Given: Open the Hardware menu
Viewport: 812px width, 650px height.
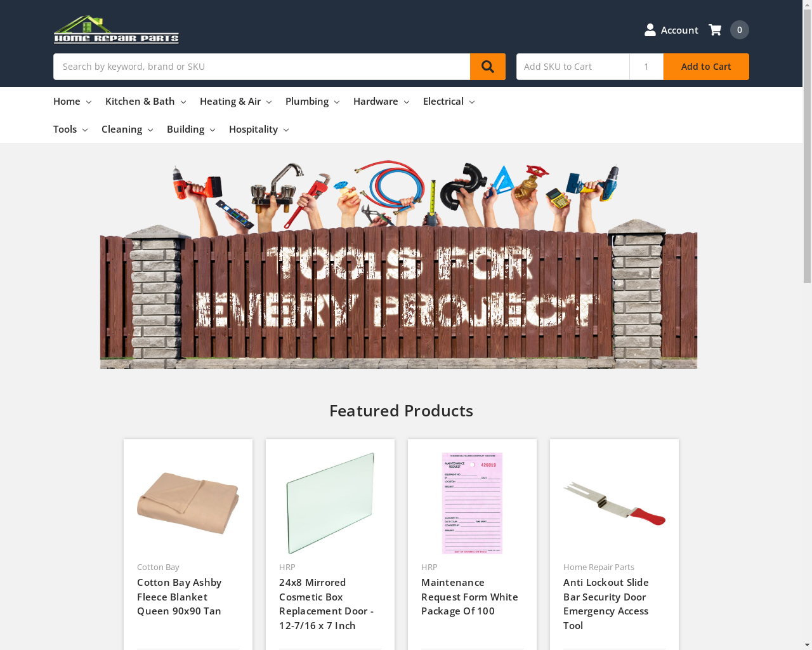Looking at the screenshot, I should (x=381, y=102).
